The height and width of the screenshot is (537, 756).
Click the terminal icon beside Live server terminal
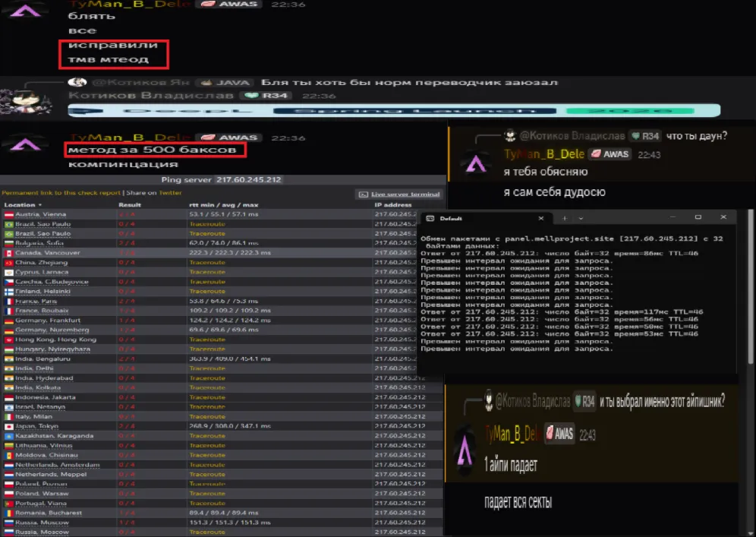pyautogui.click(x=363, y=194)
